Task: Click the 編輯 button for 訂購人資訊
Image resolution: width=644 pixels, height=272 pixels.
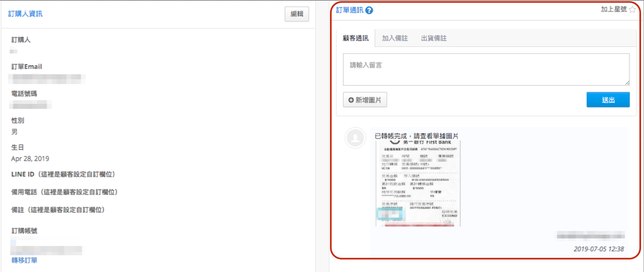Action: click(x=297, y=14)
